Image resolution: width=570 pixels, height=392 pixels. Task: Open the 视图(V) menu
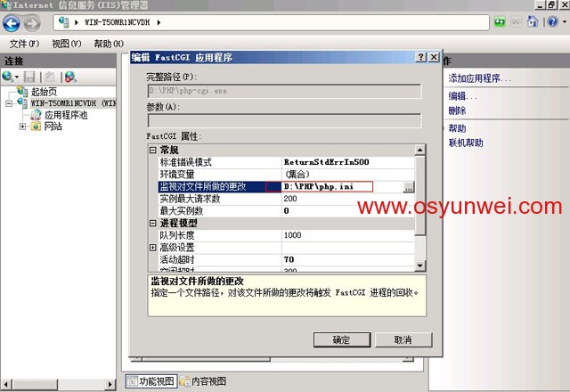click(x=67, y=44)
